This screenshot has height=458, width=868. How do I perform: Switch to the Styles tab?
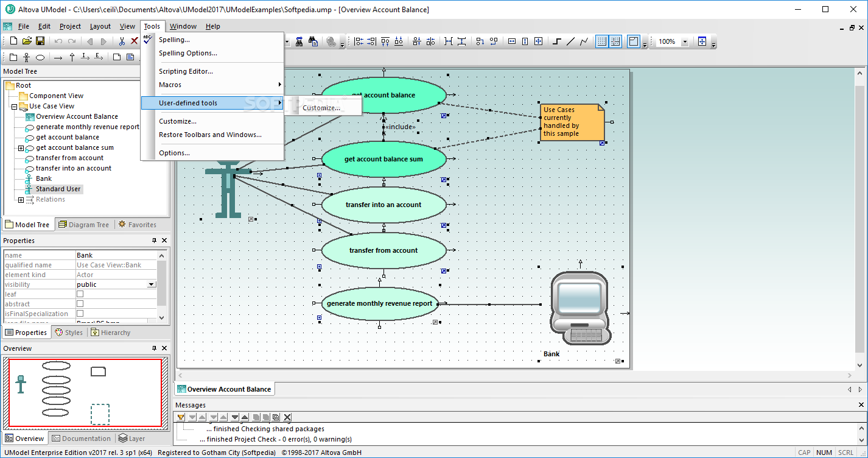pos(68,333)
